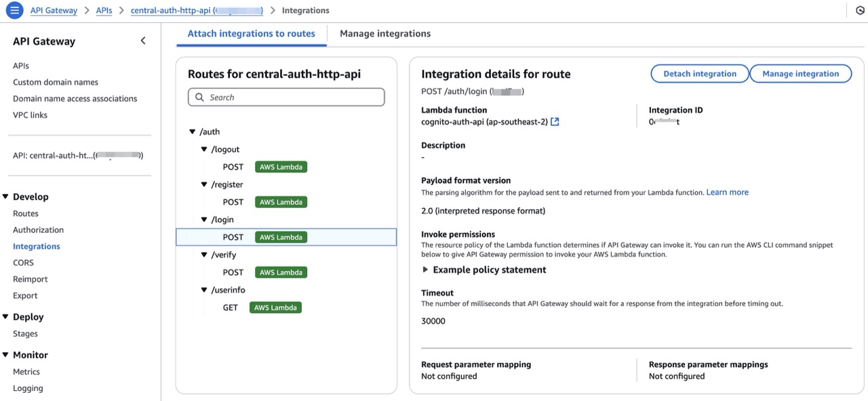Select the AWS Lambda badge under /userinfo
Image resolution: width=868 pixels, height=401 pixels.
point(275,308)
